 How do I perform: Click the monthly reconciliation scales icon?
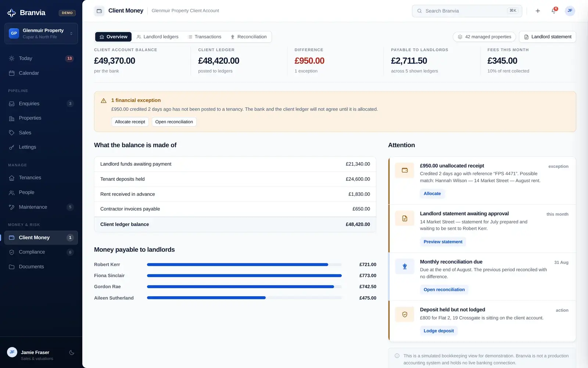pyautogui.click(x=405, y=266)
